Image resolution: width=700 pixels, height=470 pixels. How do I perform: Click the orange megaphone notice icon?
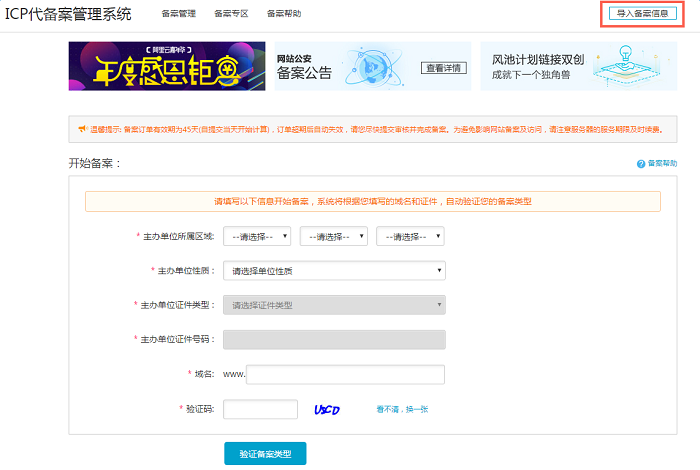pyautogui.click(x=82, y=130)
